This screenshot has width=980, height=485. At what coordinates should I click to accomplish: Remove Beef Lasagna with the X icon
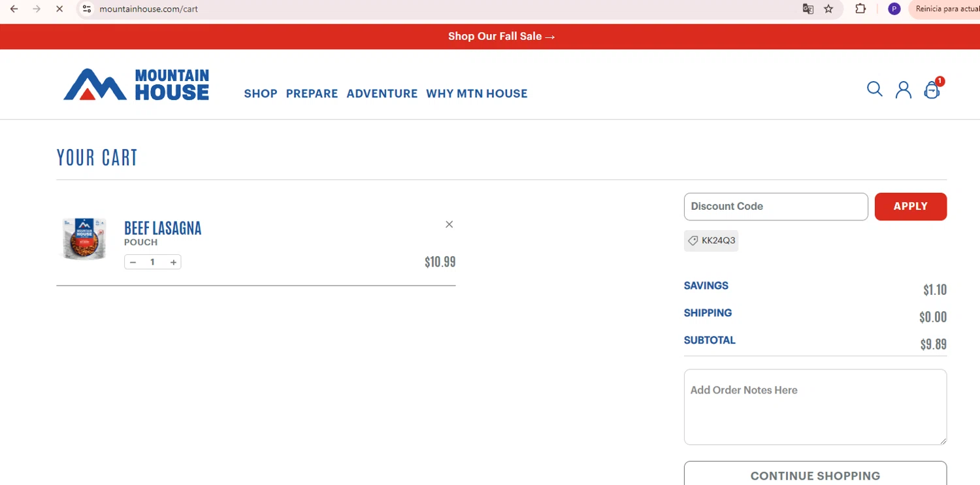[x=449, y=224]
